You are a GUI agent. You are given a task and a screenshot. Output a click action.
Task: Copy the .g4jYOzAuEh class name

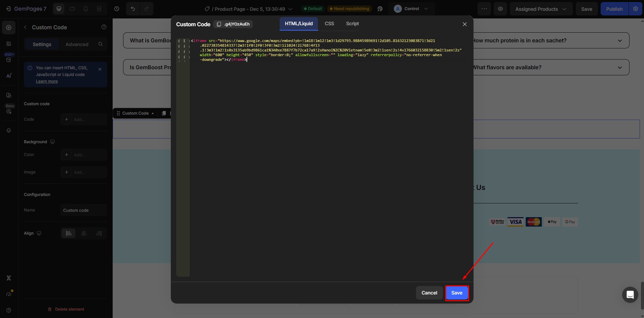coord(233,24)
